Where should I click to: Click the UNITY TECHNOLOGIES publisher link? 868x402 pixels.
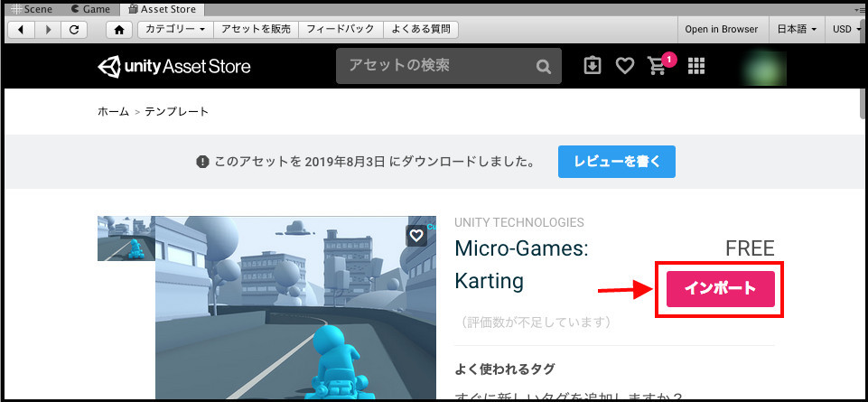(518, 222)
